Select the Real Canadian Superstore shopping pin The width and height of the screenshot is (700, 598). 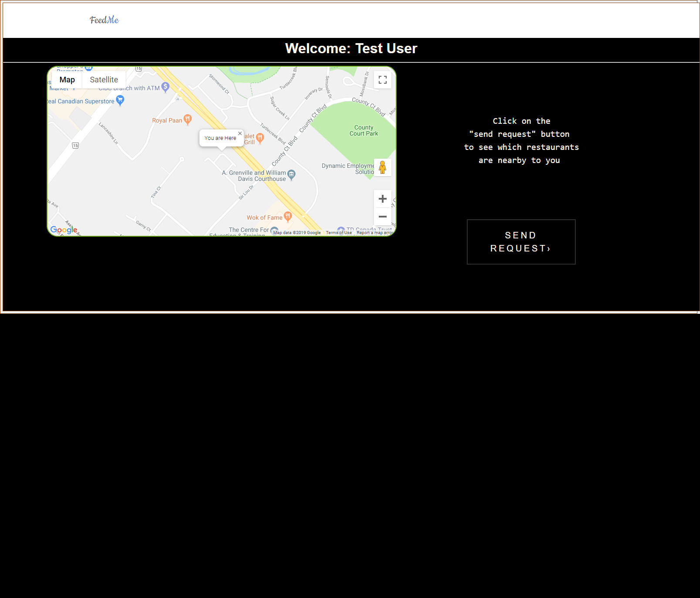coord(120,100)
